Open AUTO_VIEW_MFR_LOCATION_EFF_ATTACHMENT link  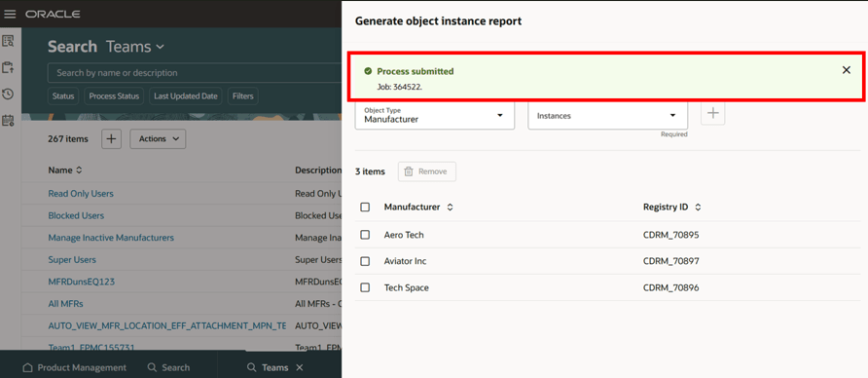167,326
